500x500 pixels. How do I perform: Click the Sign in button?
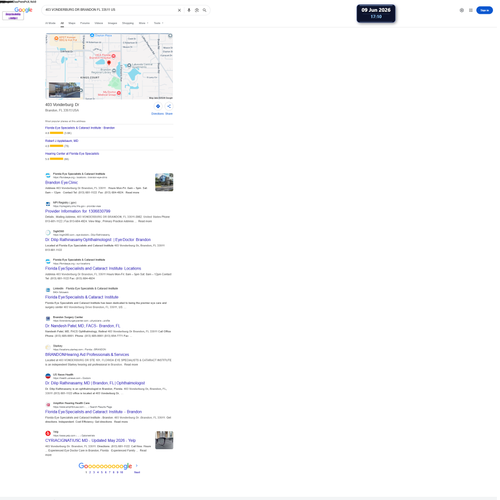click(x=484, y=10)
